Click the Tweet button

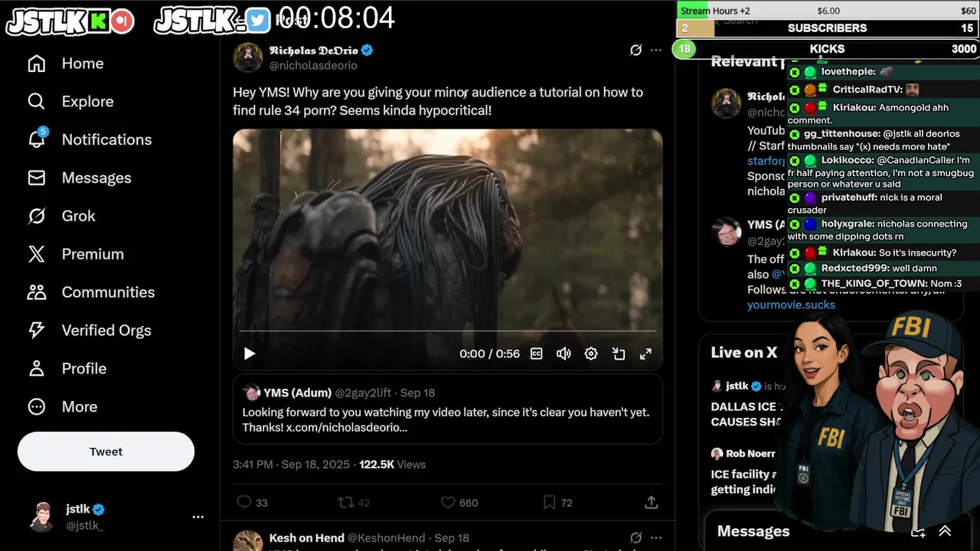tap(106, 452)
